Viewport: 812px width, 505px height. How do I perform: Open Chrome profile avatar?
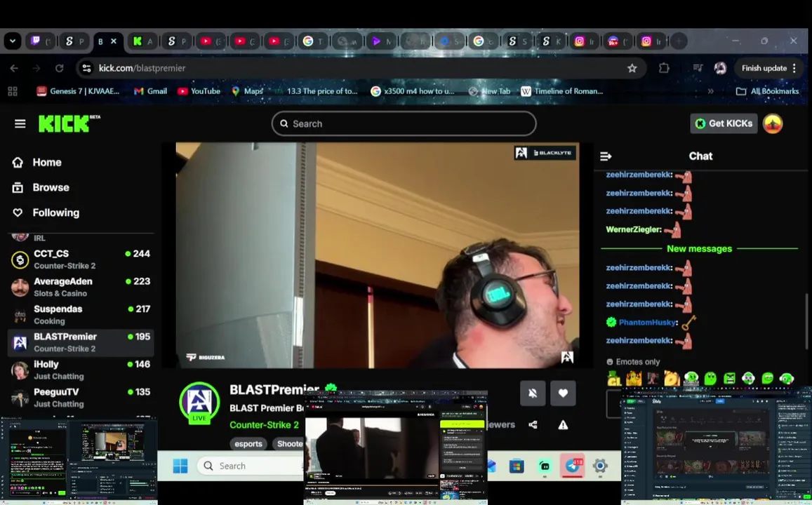(720, 68)
